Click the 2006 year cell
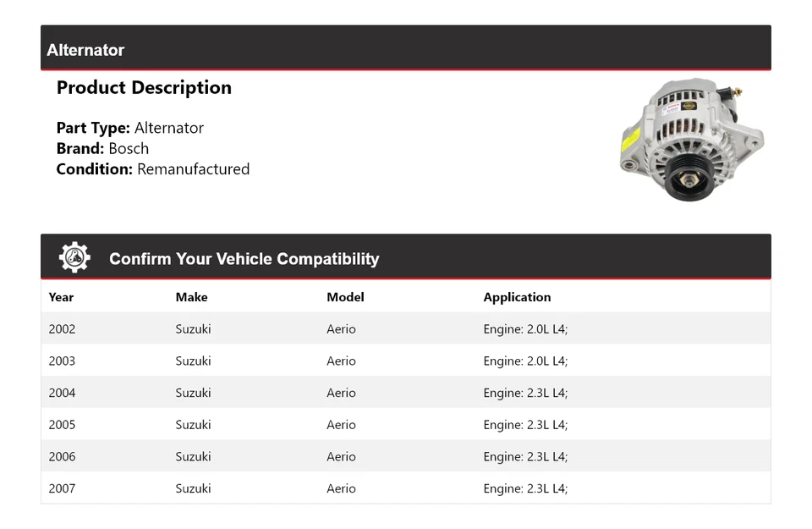Viewport: 812px width, 529px height. click(x=62, y=457)
